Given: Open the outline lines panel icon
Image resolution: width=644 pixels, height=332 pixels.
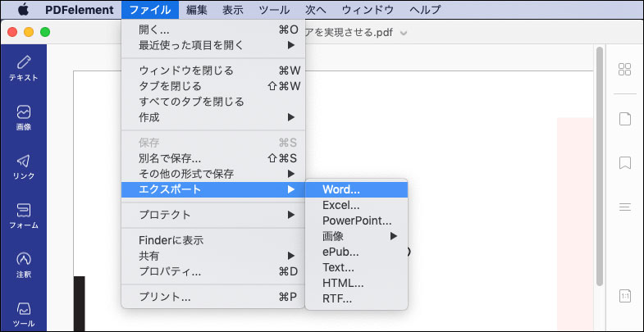Looking at the screenshot, I should click(x=624, y=207).
